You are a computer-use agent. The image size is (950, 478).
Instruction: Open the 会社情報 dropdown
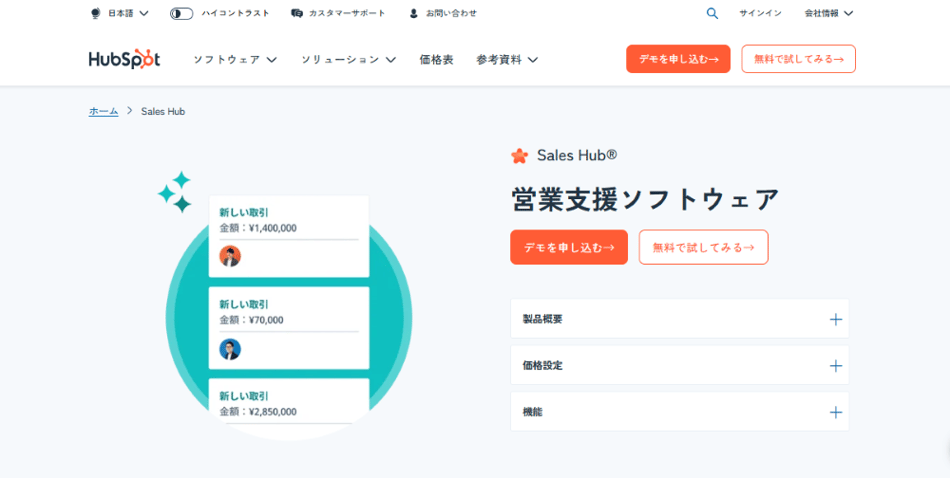point(828,13)
